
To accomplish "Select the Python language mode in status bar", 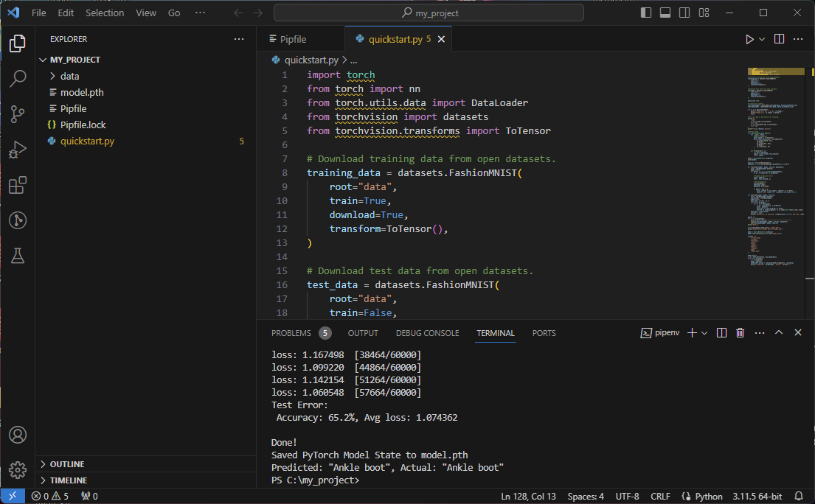I will tap(709, 496).
